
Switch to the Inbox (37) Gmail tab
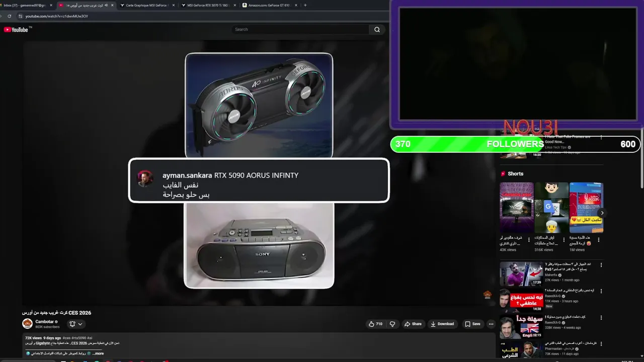tap(25, 5)
